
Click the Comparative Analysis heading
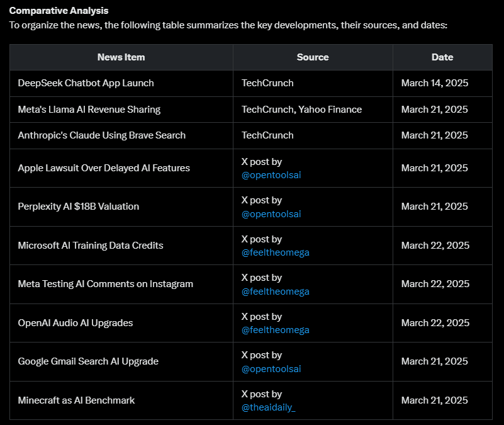[59, 11]
